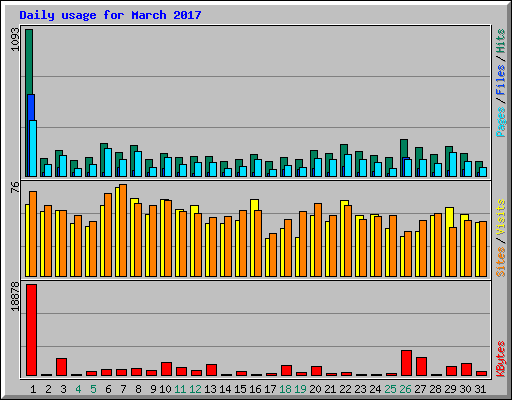Click the 76 visits axis value
This screenshot has width=512, height=400.
[15, 187]
